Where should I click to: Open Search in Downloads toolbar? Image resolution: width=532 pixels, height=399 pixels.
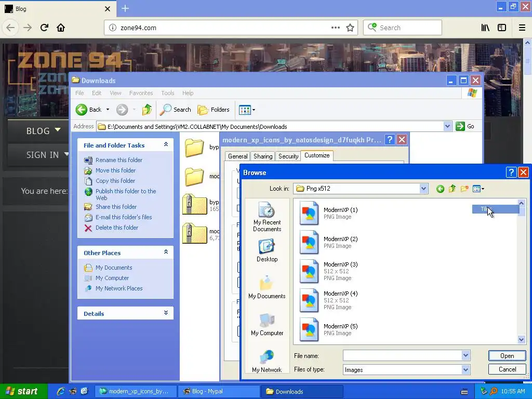pos(176,110)
